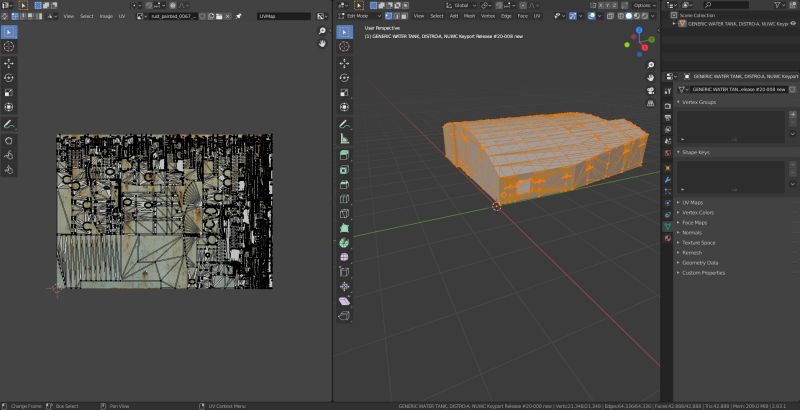Open the Add menu in 3D viewport

pyautogui.click(x=454, y=16)
